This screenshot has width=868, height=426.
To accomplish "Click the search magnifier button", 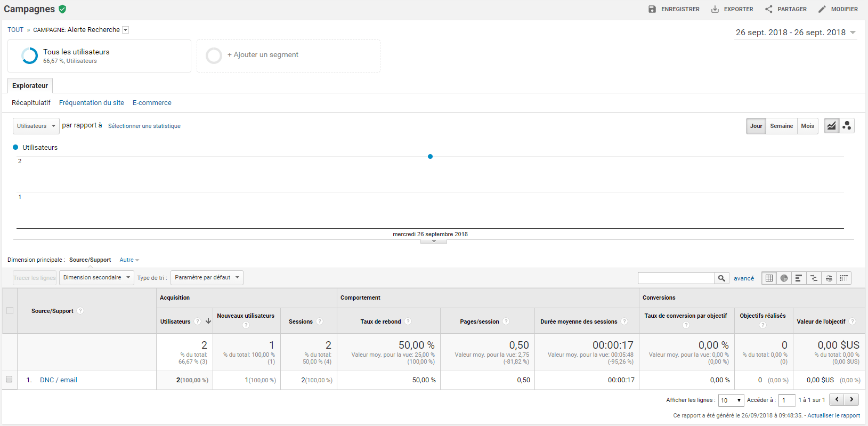I will click(x=721, y=278).
